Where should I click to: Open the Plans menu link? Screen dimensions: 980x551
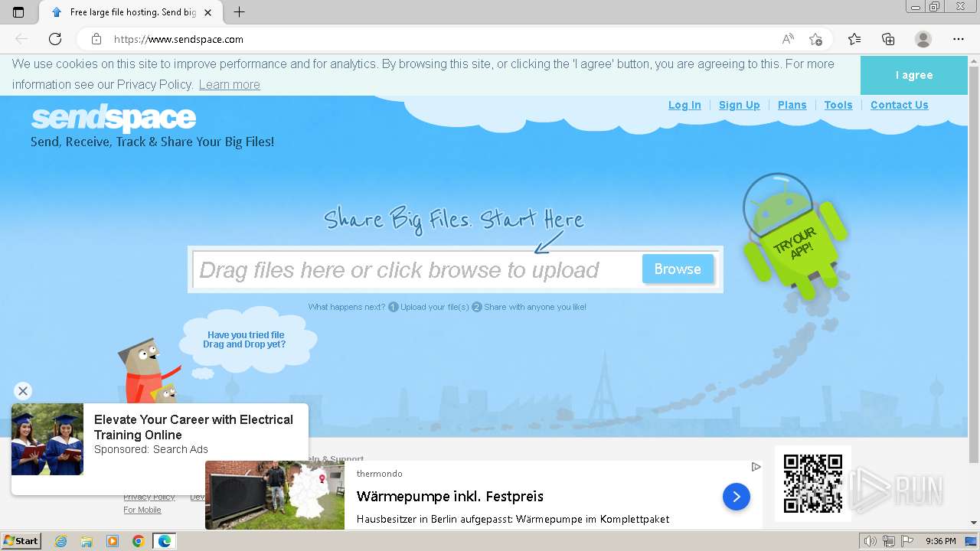792,105
